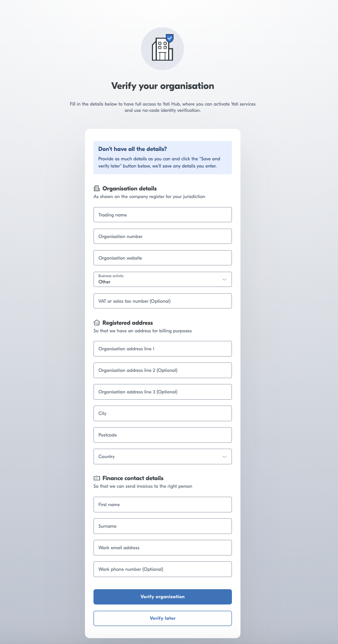Screen dimensions: 338x644
Task: Select the First name field
Action: [163, 504]
